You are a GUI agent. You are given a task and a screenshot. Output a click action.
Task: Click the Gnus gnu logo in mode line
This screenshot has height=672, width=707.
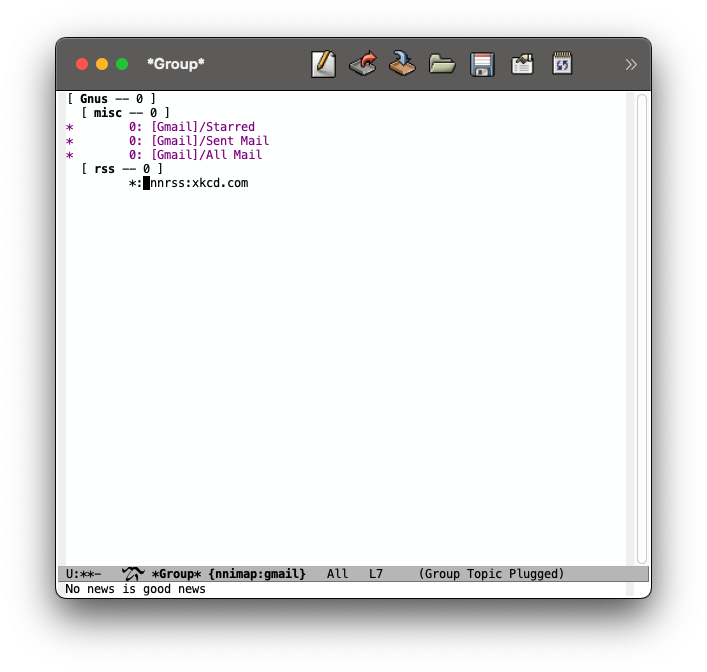[x=133, y=574]
